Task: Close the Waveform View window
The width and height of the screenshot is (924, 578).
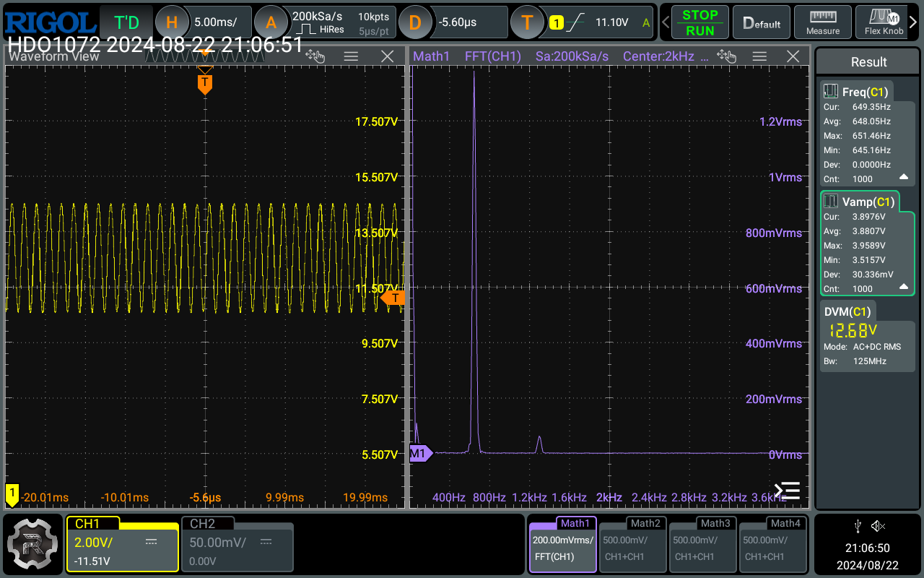Action: click(x=388, y=56)
